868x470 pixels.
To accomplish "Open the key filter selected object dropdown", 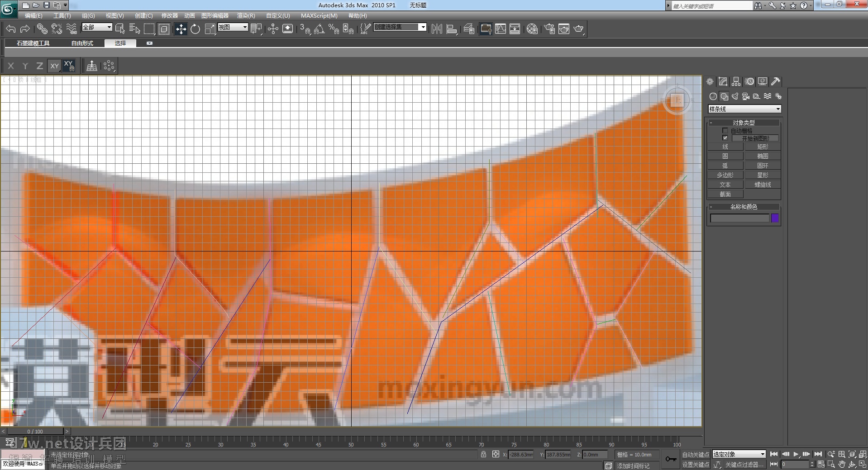I will [x=739, y=454].
